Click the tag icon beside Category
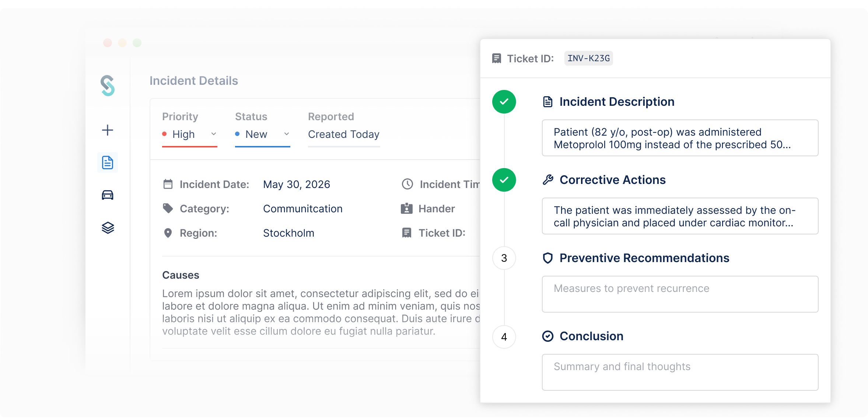Image resolution: width=868 pixels, height=418 pixels. 168,208
